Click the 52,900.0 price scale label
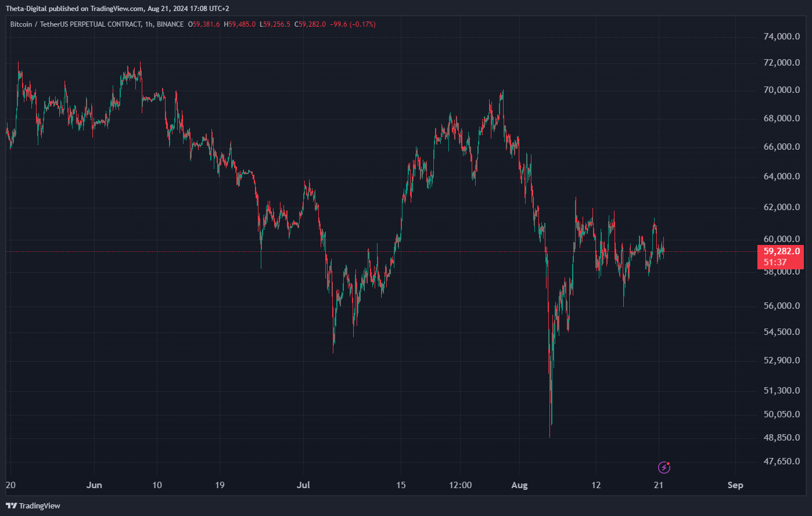Viewport: 812px width, 516px height. coord(781,360)
